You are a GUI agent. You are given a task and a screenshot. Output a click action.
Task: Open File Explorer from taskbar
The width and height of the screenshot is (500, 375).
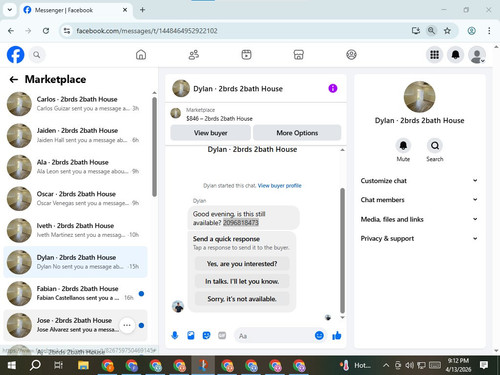pyautogui.click(x=83, y=365)
